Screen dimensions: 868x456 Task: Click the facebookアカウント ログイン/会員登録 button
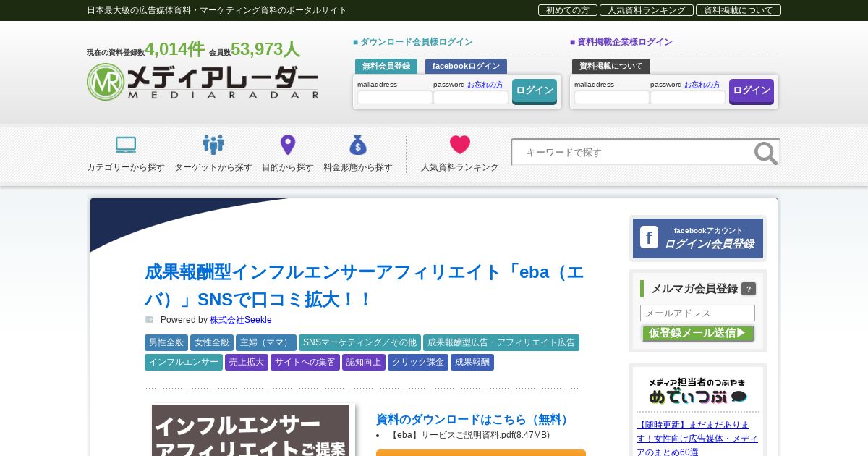[698, 238]
